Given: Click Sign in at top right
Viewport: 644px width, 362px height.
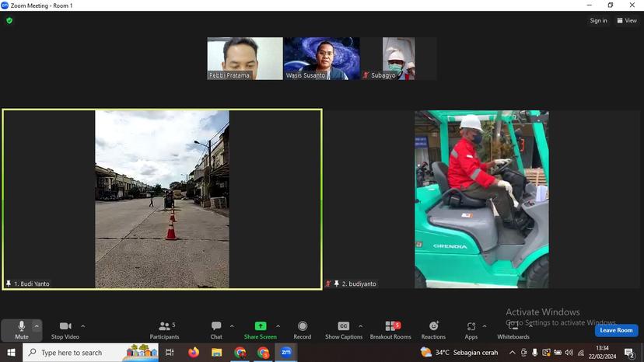Looking at the screenshot, I should pos(598,20).
